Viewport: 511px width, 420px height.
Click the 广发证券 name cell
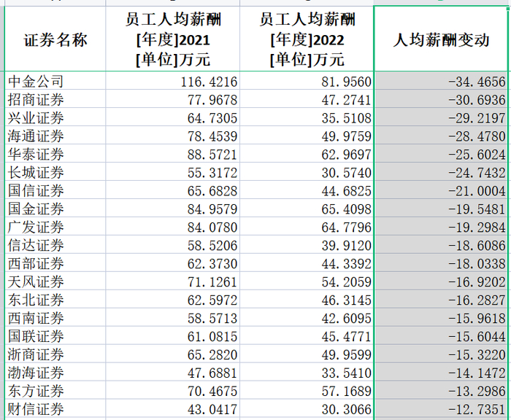coord(55,226)
